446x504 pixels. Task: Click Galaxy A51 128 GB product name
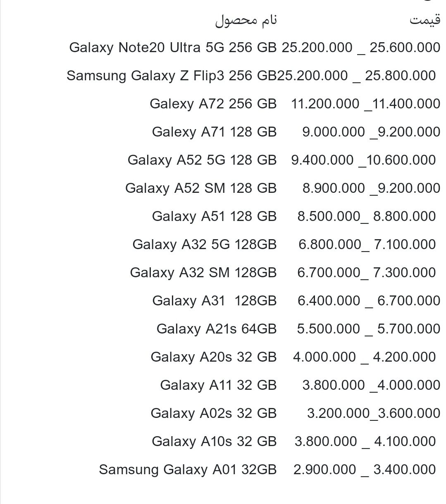click(x=214, y=216)
